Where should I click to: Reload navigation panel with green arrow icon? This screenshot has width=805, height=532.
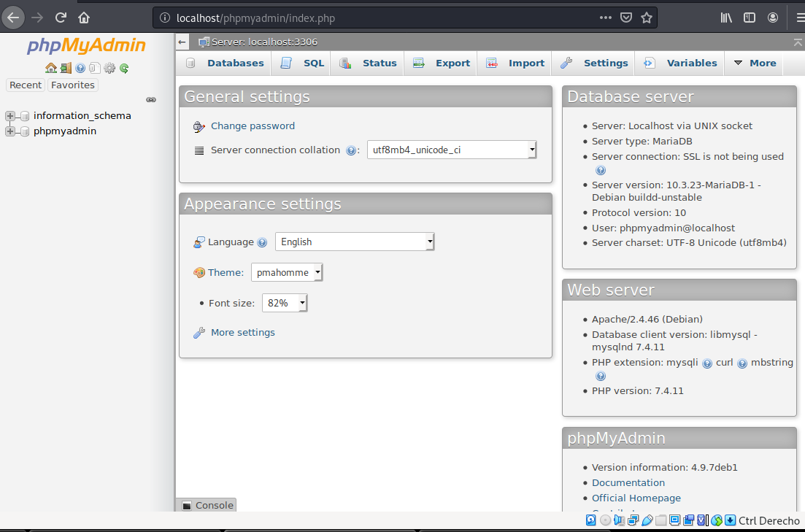click(x=123, y=68)
